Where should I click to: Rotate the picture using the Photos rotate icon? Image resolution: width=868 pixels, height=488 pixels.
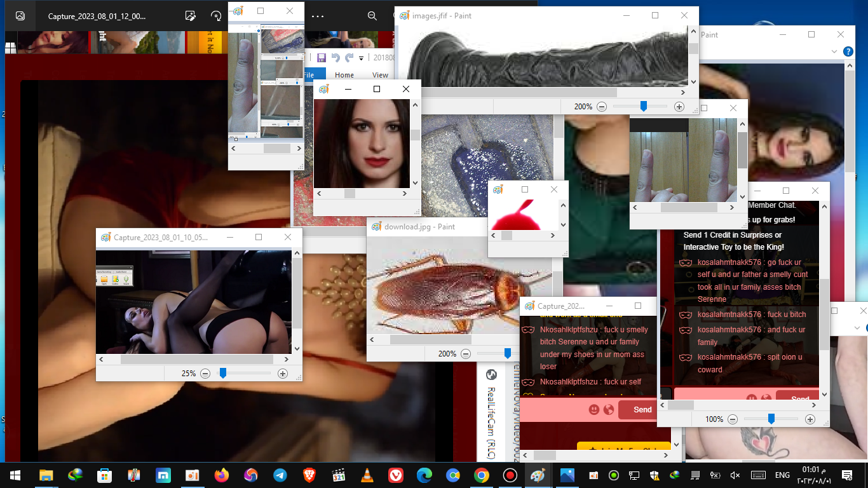tap(216, 17)
